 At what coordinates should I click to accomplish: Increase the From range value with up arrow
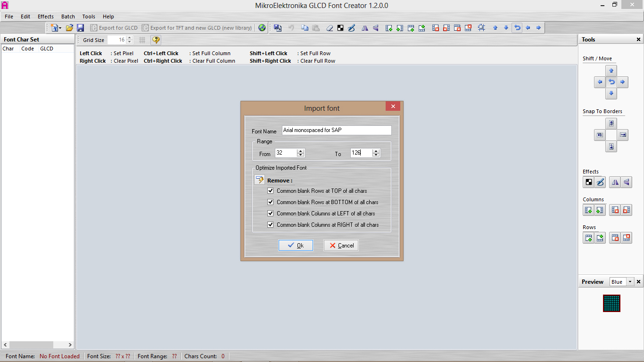pyautogui.click(x=301, y=151)
